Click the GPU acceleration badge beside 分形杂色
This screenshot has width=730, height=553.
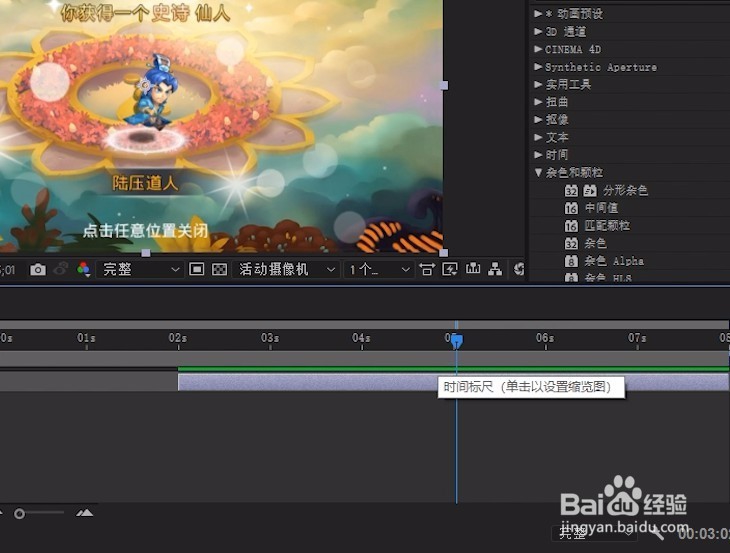click(x=590, y=190)
